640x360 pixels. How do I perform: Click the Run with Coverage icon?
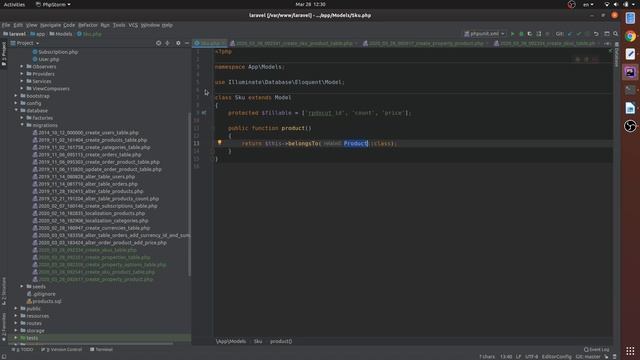530,34
